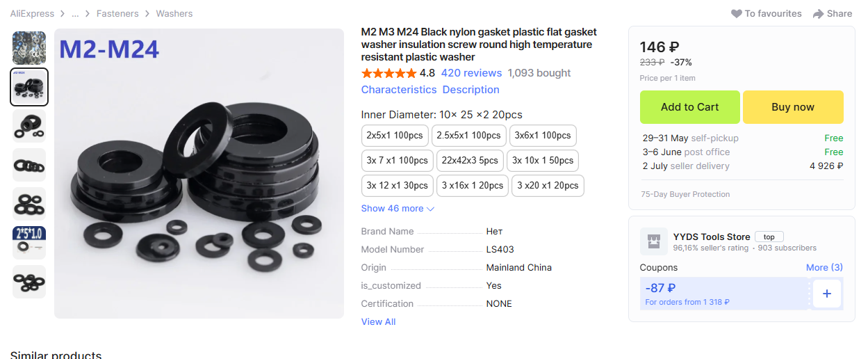Jump to the Description section
Viewport: 868px width, 359px height.
pyautogui.click(x=471, y=90)
